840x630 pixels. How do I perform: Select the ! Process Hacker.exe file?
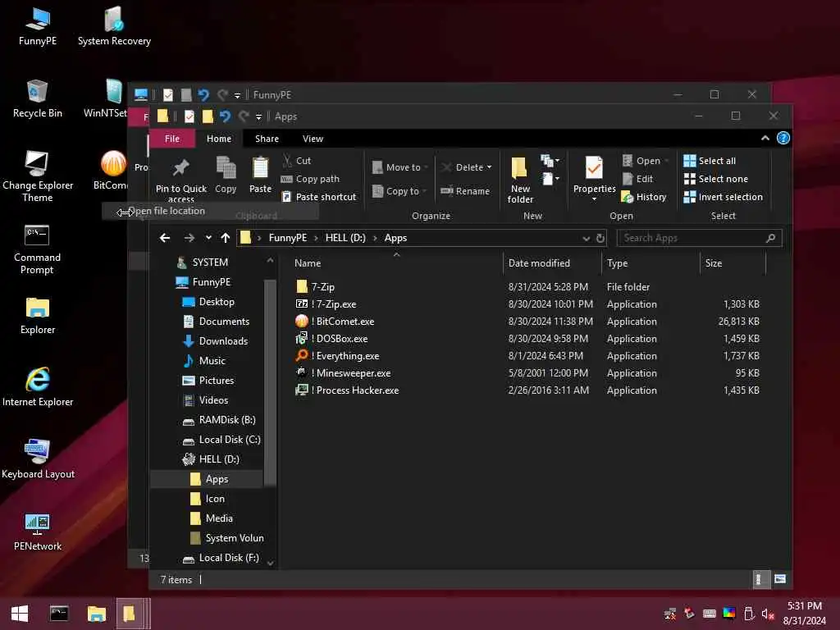point(347,390)
